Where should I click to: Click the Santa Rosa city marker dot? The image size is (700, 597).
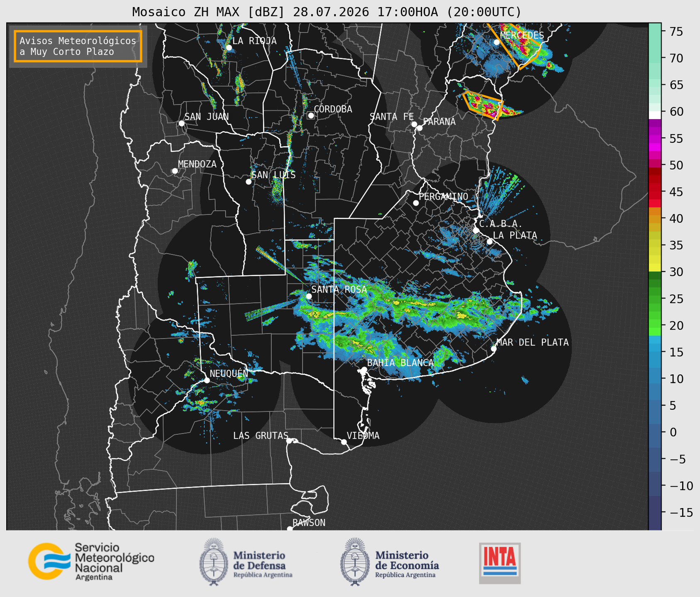point(309,296)
